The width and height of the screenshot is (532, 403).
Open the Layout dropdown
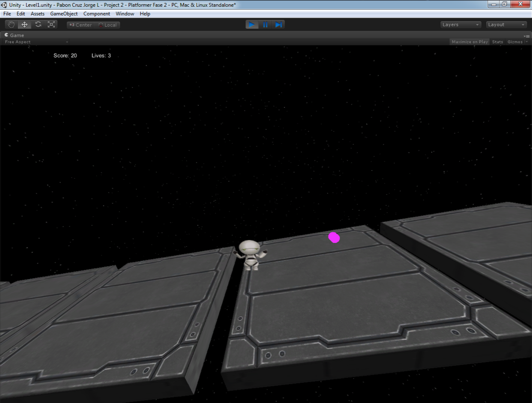tap(506, 25)
